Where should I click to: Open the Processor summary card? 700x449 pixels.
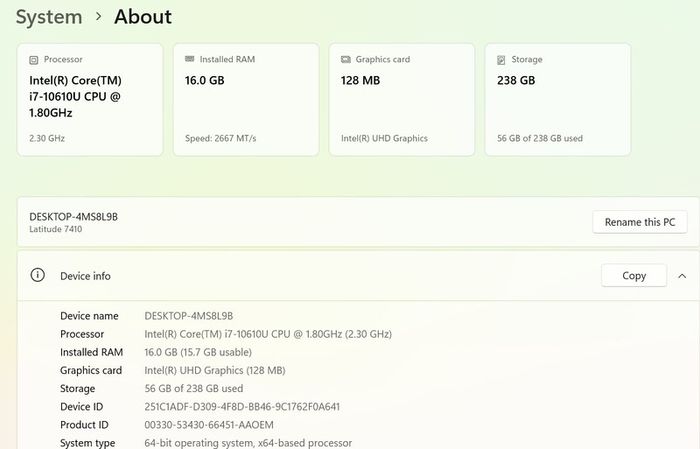[x=90, y=100]
